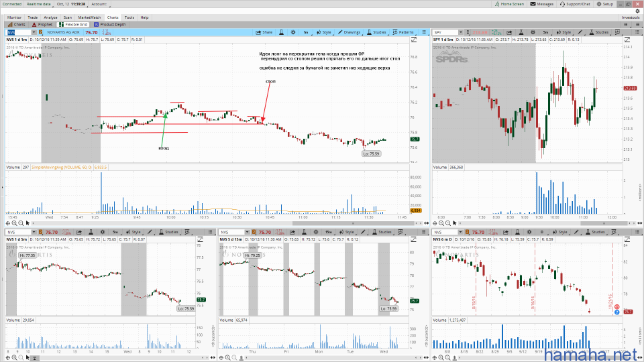Viewport: 644px width, 362px height.
Task: Click the gear icon above Investools
Action: [x=637, y=11]
